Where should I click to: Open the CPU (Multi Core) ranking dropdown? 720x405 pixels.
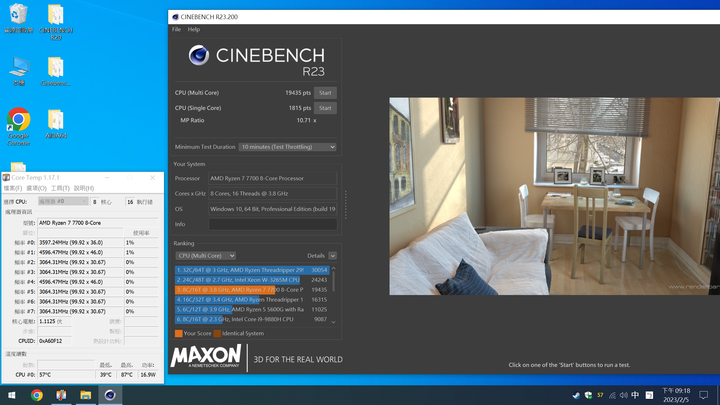[205, 256]
